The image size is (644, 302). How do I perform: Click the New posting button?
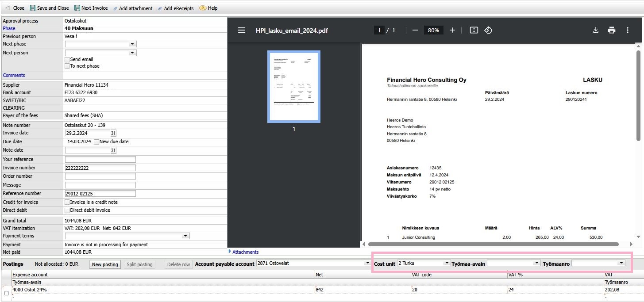pos(105,264)
